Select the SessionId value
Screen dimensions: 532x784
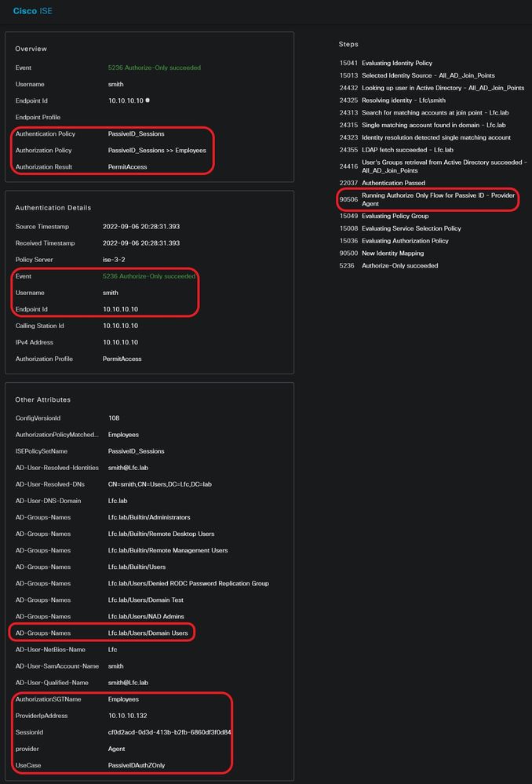(x=169, y=732)
